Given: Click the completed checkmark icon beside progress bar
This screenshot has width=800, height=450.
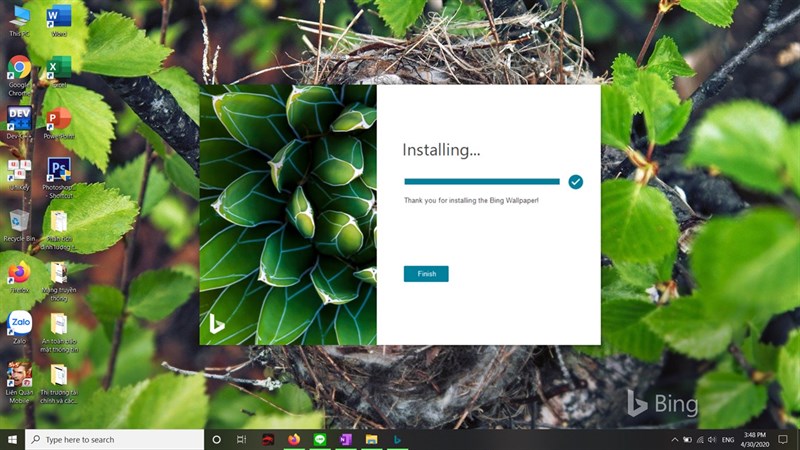Looking at the screenshot, I should [x=576, y=182].
